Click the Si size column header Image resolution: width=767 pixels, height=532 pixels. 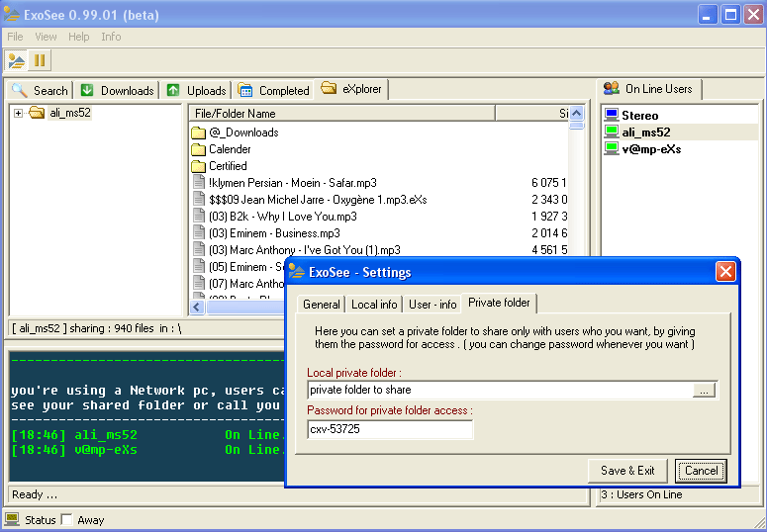pyautogui.click(x=532, y=114)
